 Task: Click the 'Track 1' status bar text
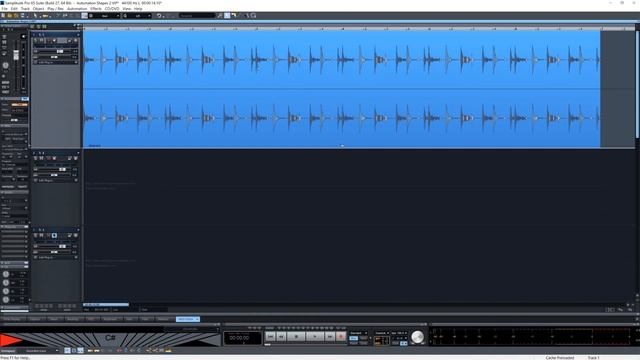pos(593,358)
